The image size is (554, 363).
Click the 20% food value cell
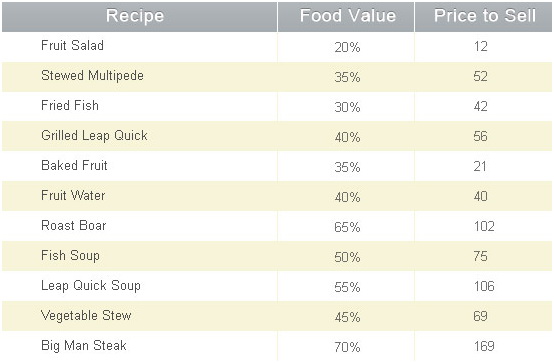point(347,47)
